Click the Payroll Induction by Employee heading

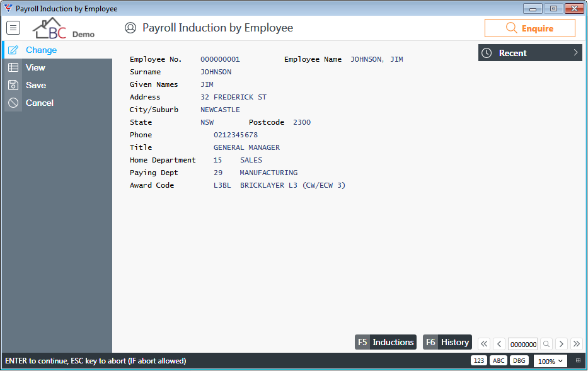(x=218, y=28)
